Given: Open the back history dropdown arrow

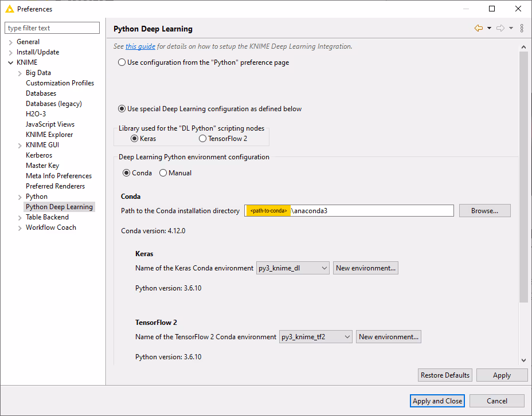Looking at the screenshot, I should tap(489, 28).
